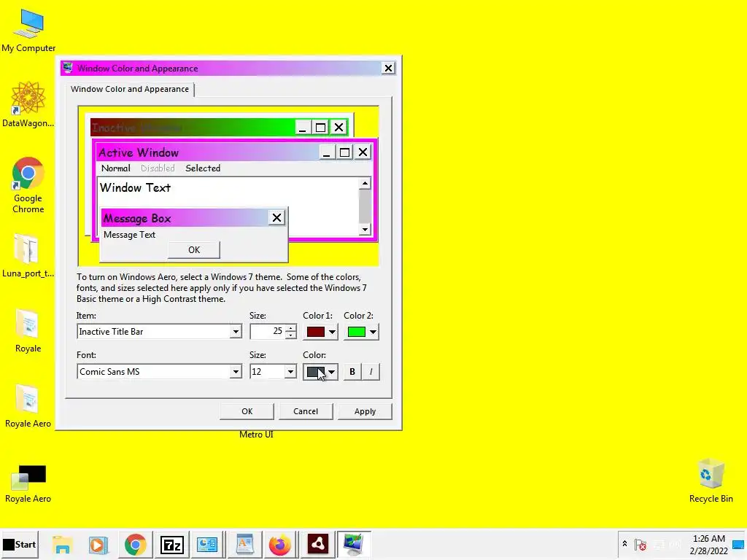Expand the Item dropdown (Inactive Title Bar)
The width and height of the screenshot is (747, 560).
coord(236,332)
